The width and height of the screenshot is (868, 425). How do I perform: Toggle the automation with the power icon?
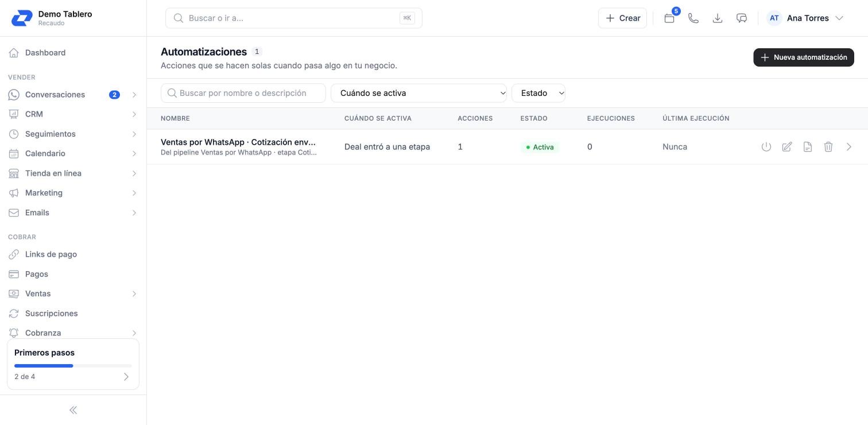pos(766,147)
